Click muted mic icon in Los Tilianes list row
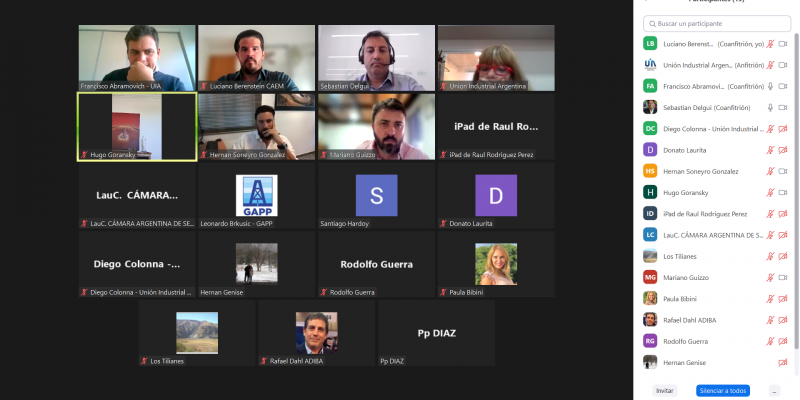This screenshot has width=800, height=400. 770,256
